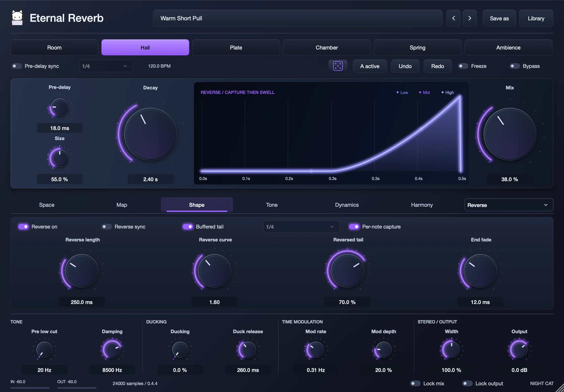Image resolution: width=564 pixels, height=392 pixels.
Task: Open the buffered tail 1/4 dropdown
Action: tap(301, 226)
